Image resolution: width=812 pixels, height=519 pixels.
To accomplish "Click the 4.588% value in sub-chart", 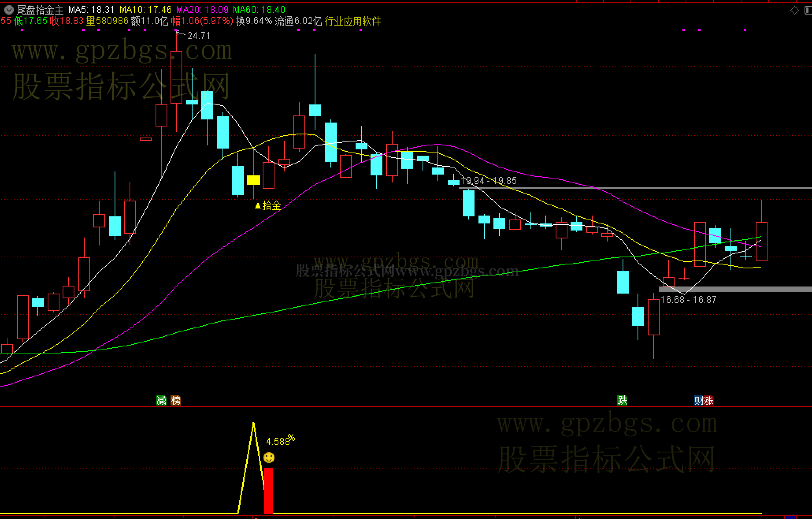I will tap(280, 440).
